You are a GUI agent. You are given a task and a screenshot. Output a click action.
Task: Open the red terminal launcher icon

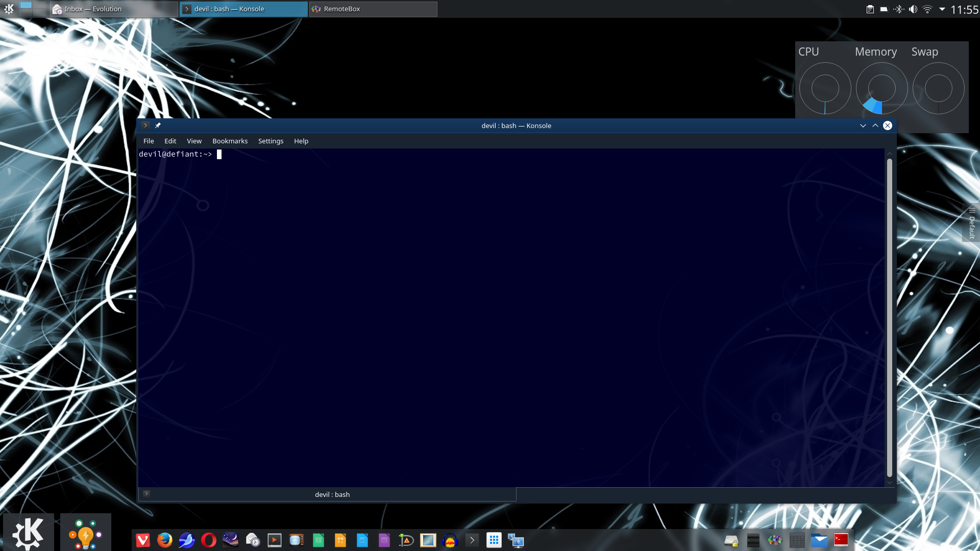point(841,540)
